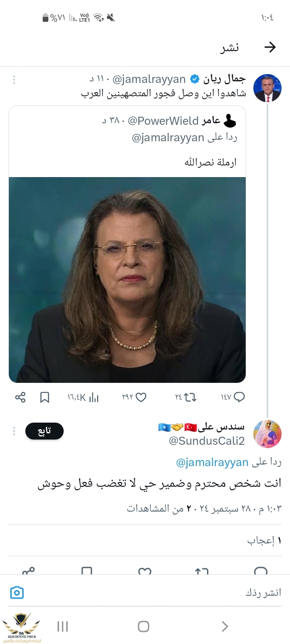Viewport: 290px width, 644px height.
Task: Open SundusCali2's profile avatar
Action: 267,434
